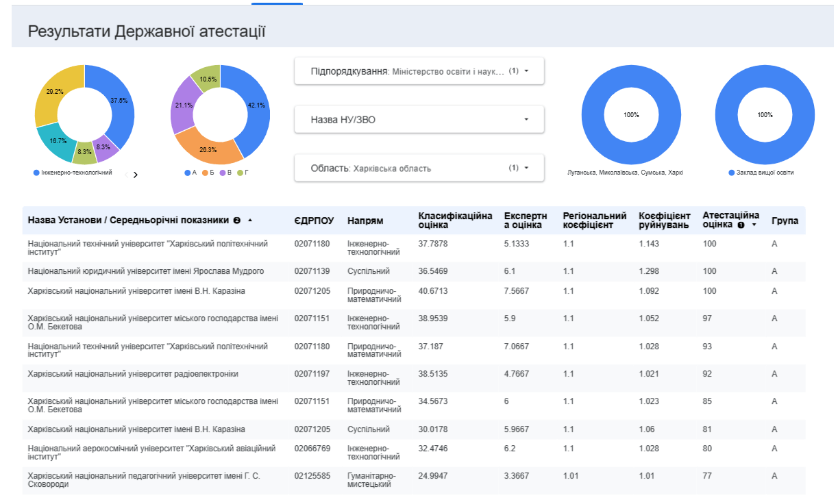Toggle legend item Г in the group chart
Screen dimensions: 838x504
pos(245,173)
